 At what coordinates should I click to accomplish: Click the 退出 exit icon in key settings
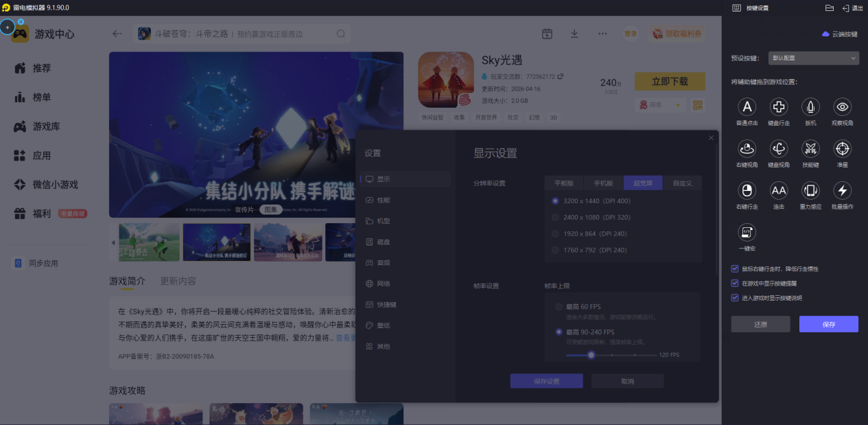pyautogui.click(x=852, y=8)
